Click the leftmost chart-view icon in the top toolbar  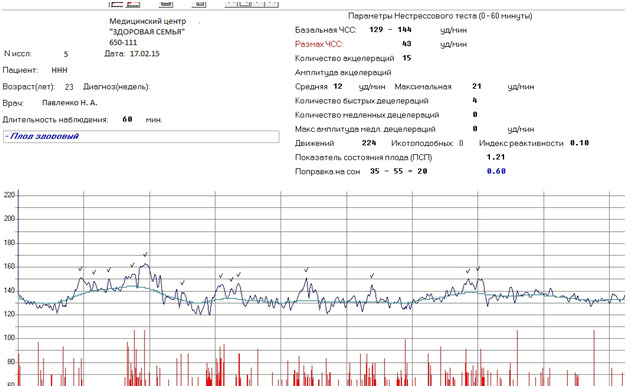(116, 4)
